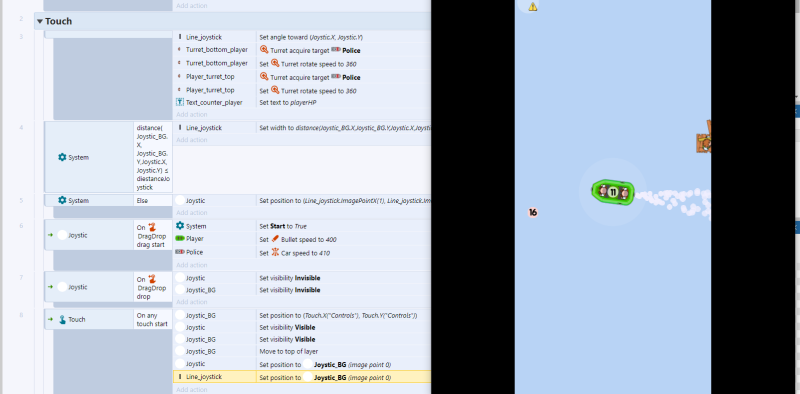
Task: Click the Touch object hand icon
Action: point(62,319)
